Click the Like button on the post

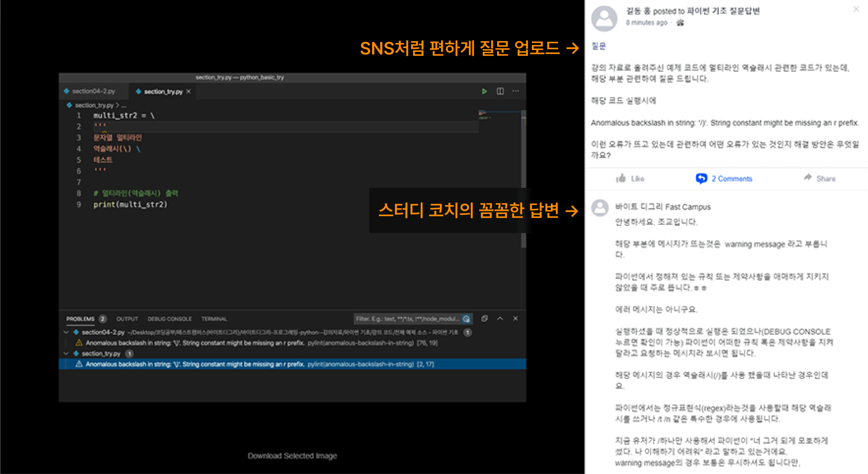[x=630, y=179]
